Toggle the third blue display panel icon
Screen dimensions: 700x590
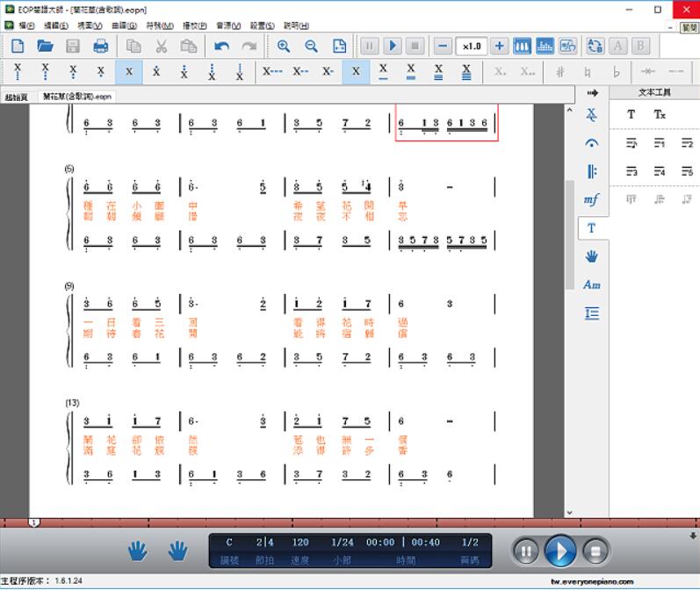coord(567,46)
